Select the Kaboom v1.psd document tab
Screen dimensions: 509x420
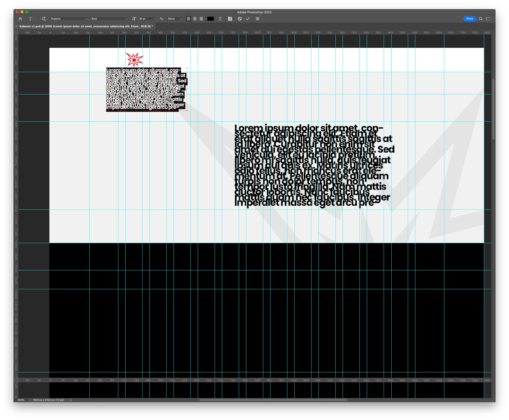[x=86, y=26]
